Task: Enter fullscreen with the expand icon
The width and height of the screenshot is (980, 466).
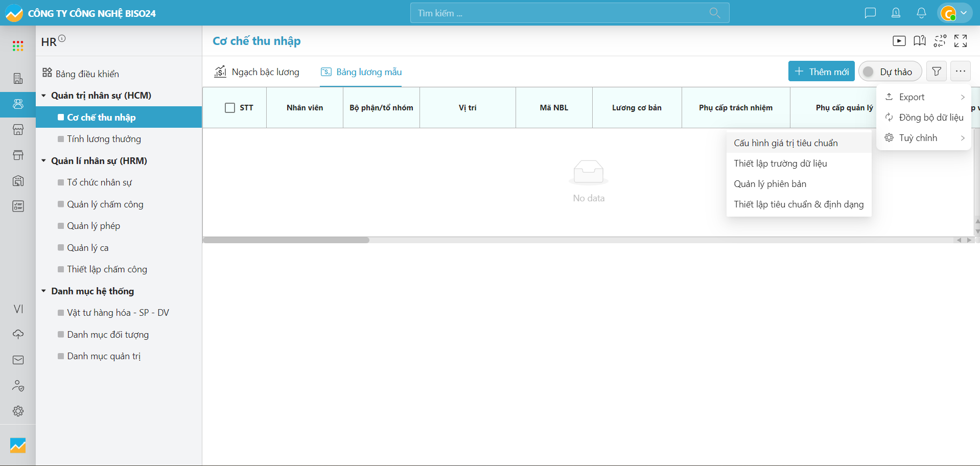Action: tap(961, 41)
